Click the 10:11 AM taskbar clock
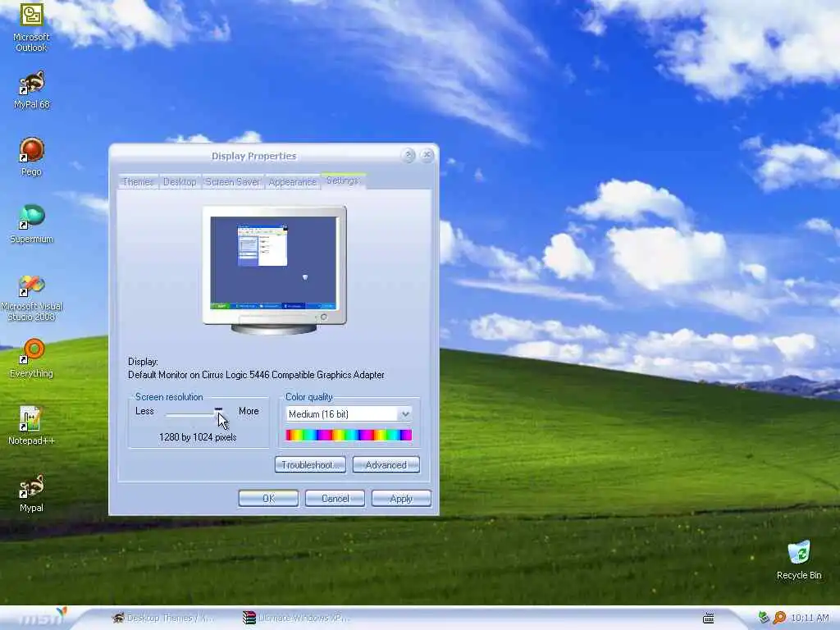The width and height of the screenshot is (840, 630). (810, 618)
